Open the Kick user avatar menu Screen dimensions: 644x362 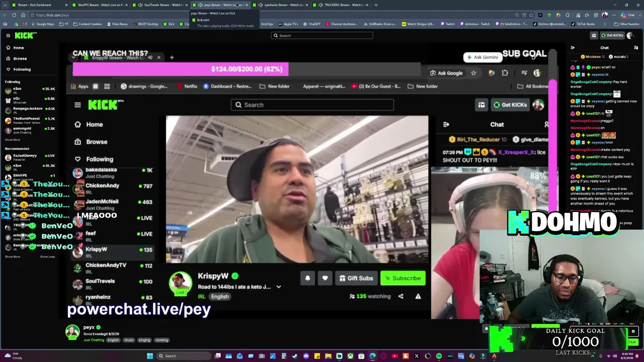click(630, 35)
